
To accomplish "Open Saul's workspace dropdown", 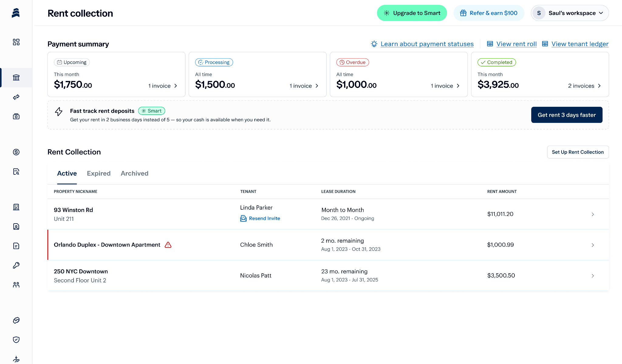I will coord(570,13).
